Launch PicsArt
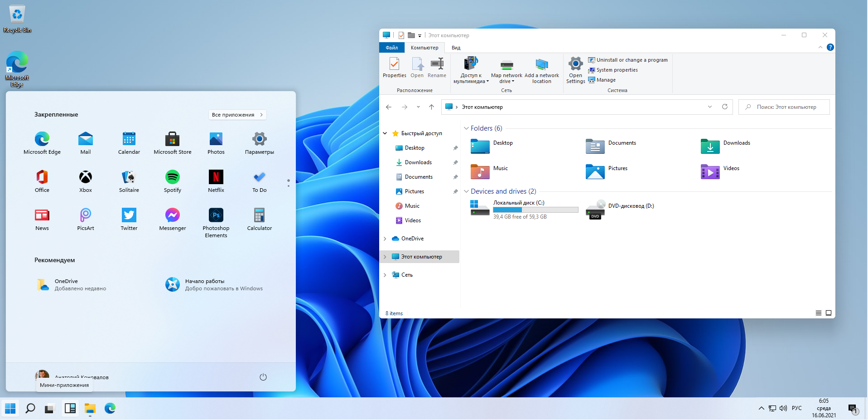868x420 pixels. [86, 219]
